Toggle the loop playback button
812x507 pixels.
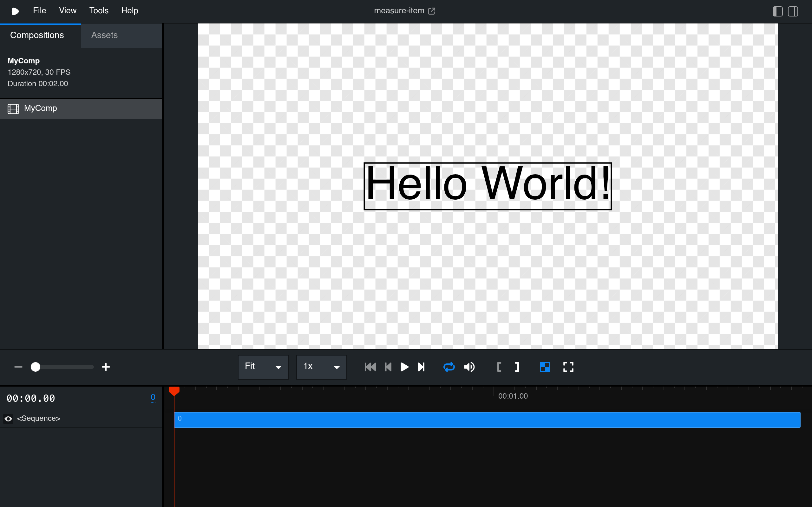pyautogui.click(x=449, y=367)
